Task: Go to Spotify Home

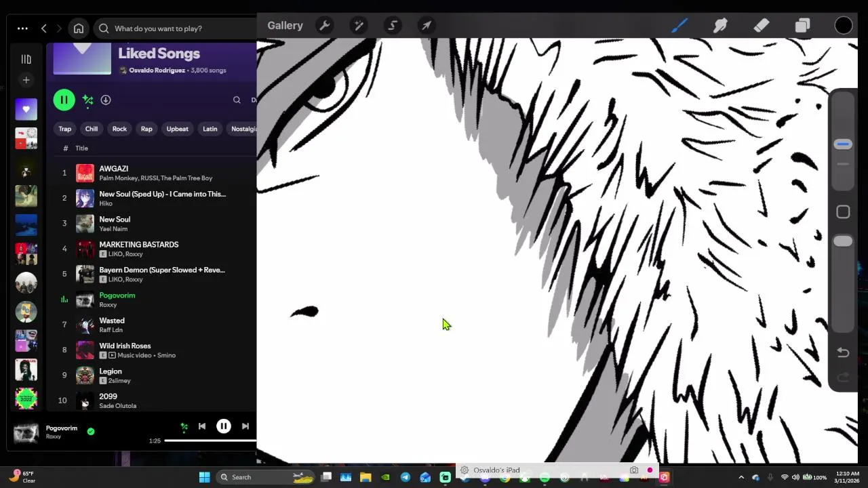Action: point(79,28)
